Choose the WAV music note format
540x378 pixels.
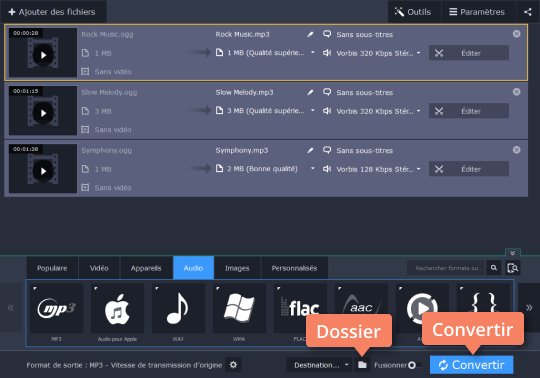point(178,308)
